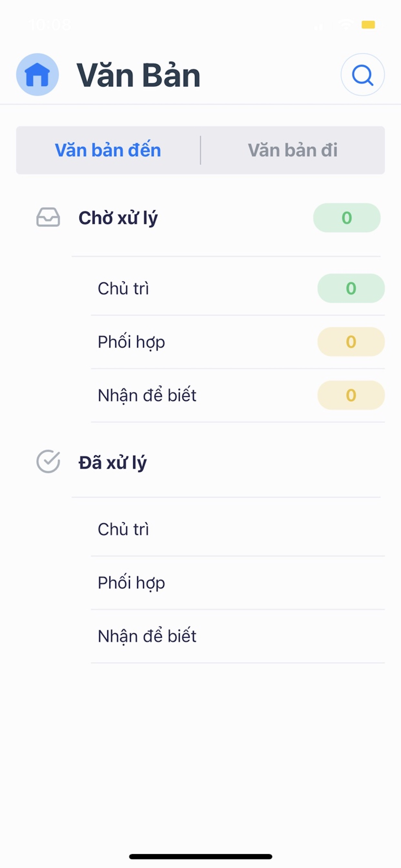The height and width of the screenshot is (868, 401).
Task: Tap yellow count badge beside Phối hợp
Action: (351, 342)
